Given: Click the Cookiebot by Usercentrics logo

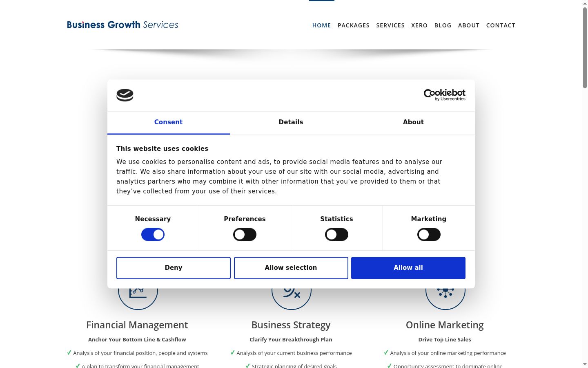Looking at the screenshot, I should point(444,95).
